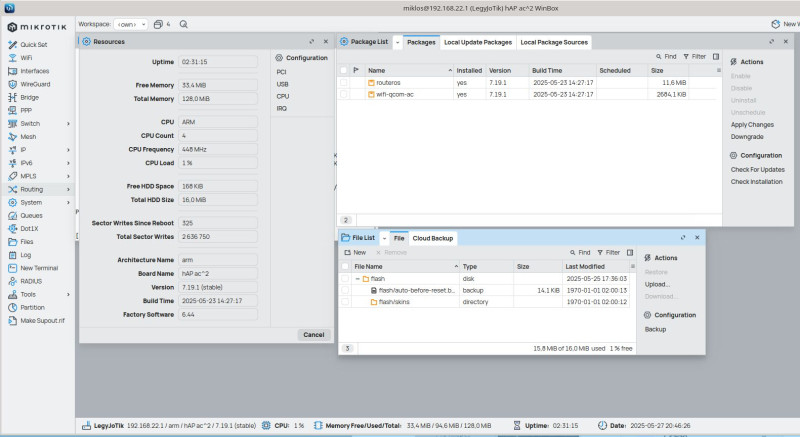The width and height of the screenshot is (800, 437).
Task: Click the CPU icon in status bar
Action: tap(266, 425)
